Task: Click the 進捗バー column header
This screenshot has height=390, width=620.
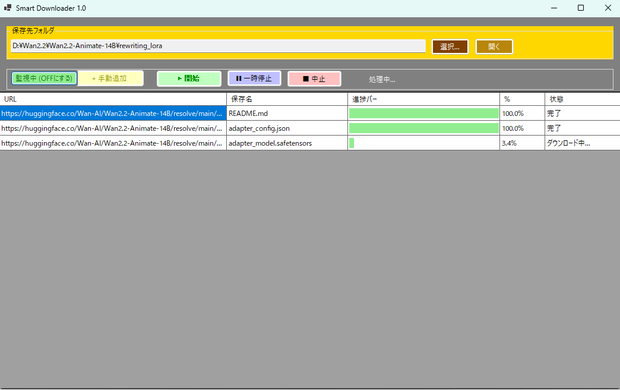Action: (423, 99)
